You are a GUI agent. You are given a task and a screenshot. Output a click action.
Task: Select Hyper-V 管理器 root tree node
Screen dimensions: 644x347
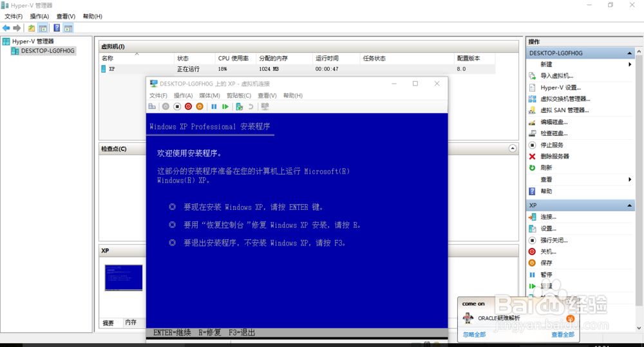coord(33,41)
